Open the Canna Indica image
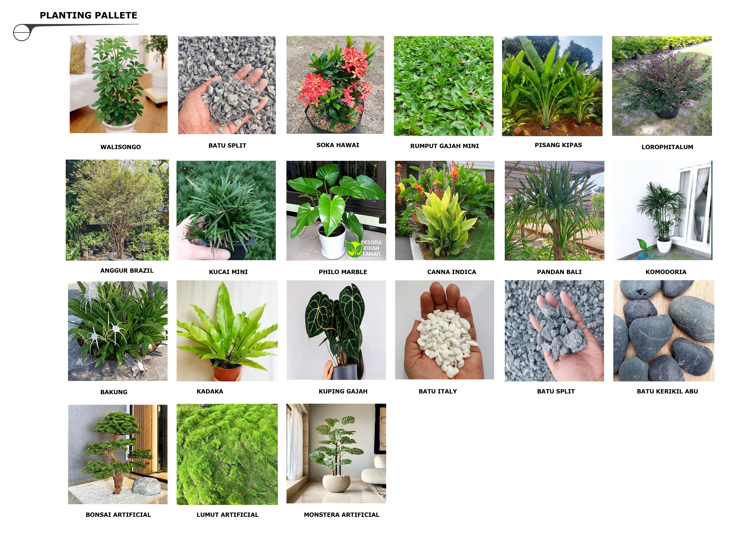The image size is (756, 535). (x=445, y=210)
